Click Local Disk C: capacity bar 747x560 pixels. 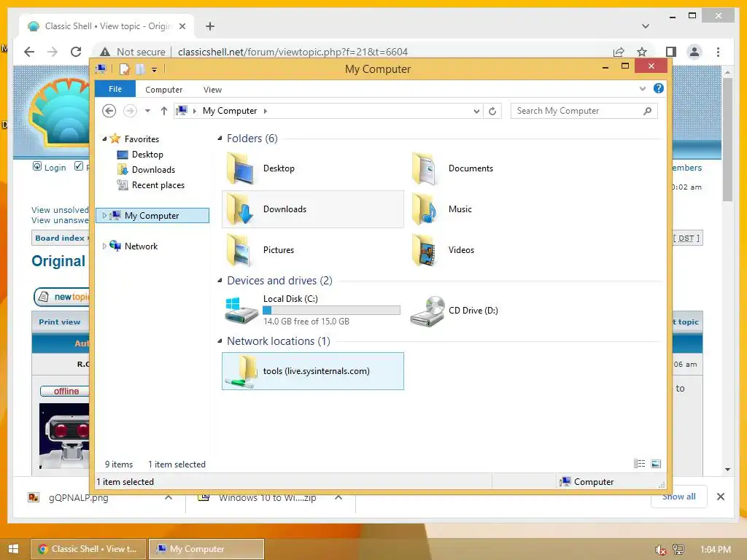pos(332,310)
